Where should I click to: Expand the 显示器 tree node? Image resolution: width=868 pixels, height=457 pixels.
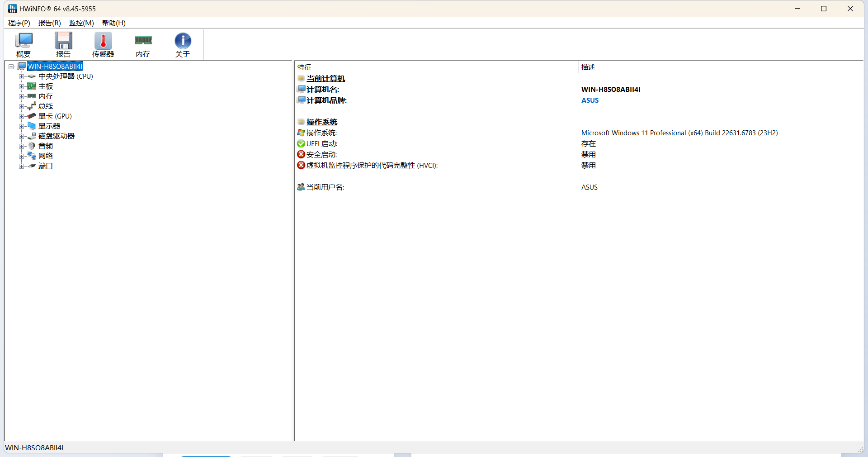coord(21,126)
